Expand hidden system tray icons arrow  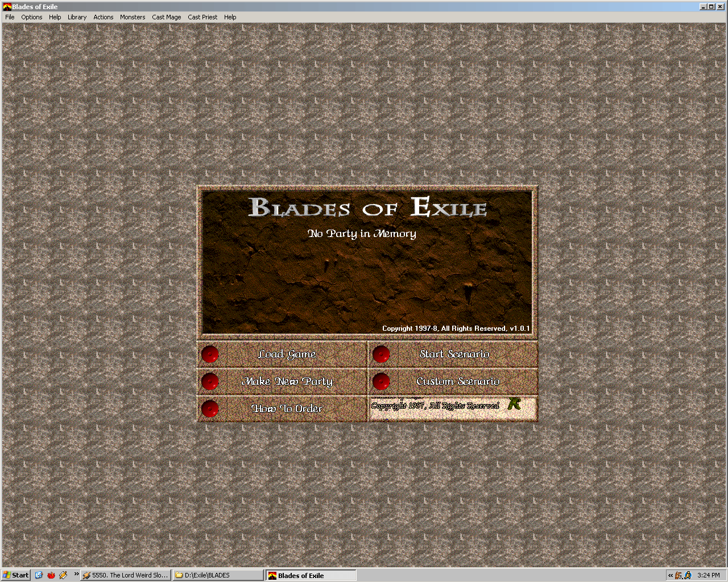(671, 575)
